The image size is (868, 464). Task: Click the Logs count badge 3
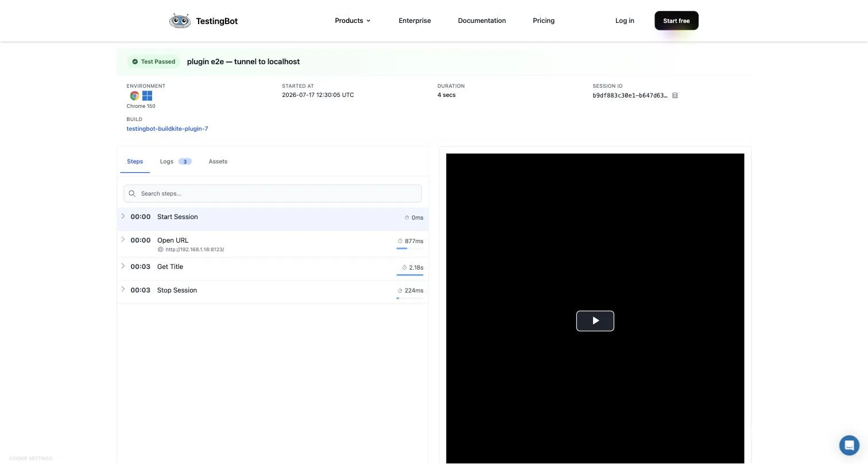[185, 162]
